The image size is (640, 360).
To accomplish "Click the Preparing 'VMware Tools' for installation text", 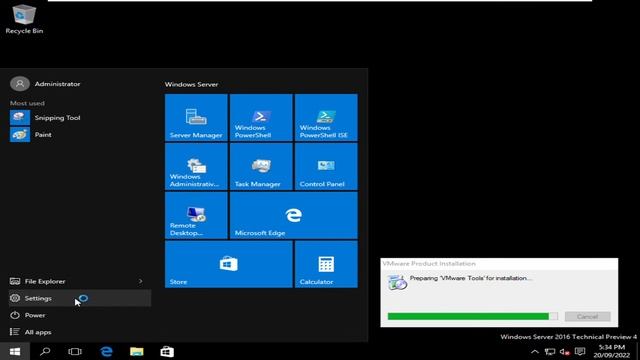I will (471, 278).
